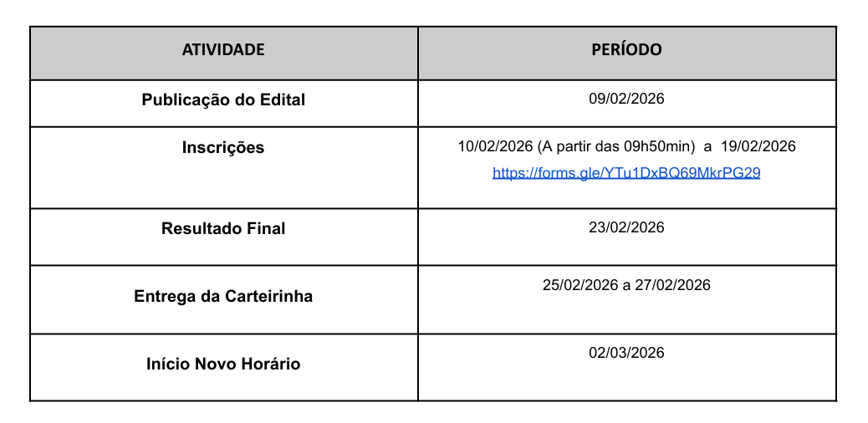This screenshot has height=423, width=868.
Task: Click the ATIVIDADE column header
Action: (223, 50)
